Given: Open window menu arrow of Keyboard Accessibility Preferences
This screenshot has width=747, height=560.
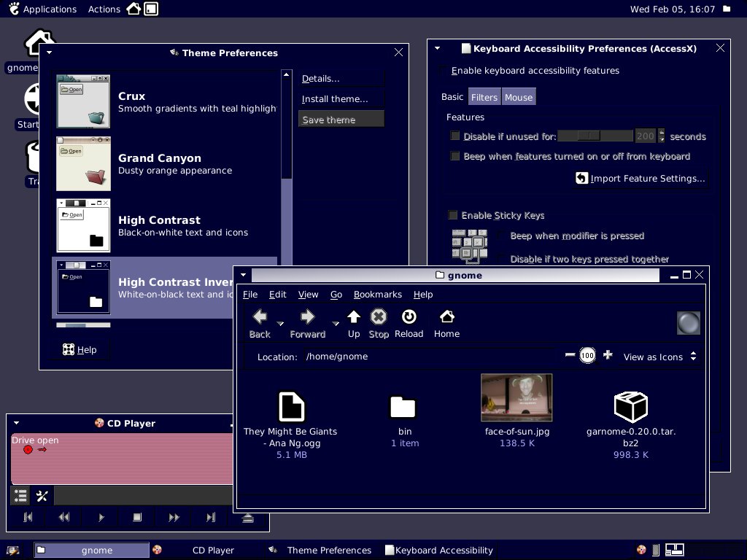Looking at the screenshot, I should click(x=438, y=48).
